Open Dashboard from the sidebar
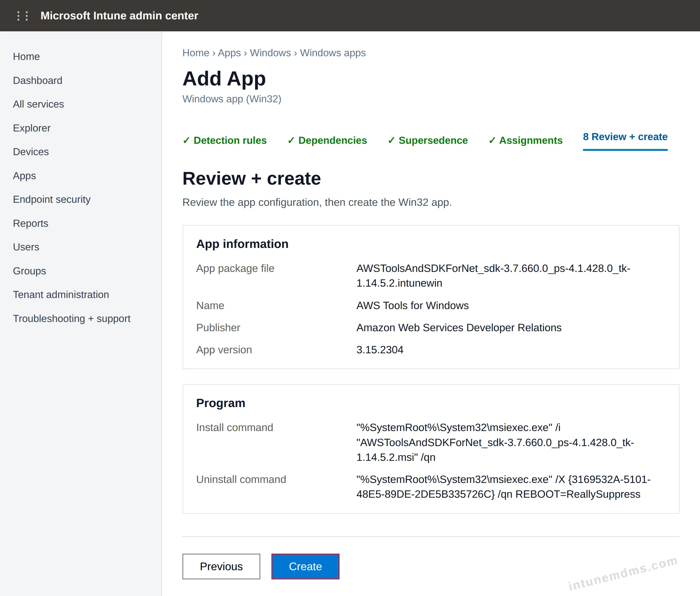Screen dimensions: 700x596 click(x=37, y=80)
